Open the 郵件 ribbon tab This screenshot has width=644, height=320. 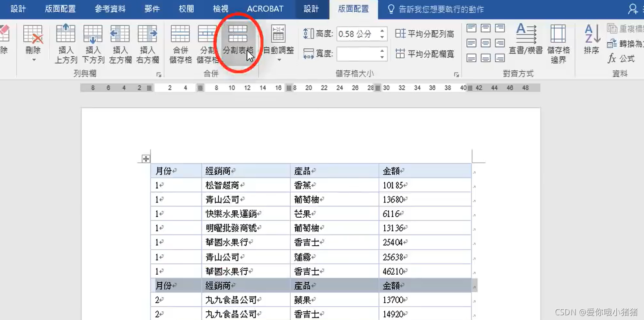click(152, 9)
